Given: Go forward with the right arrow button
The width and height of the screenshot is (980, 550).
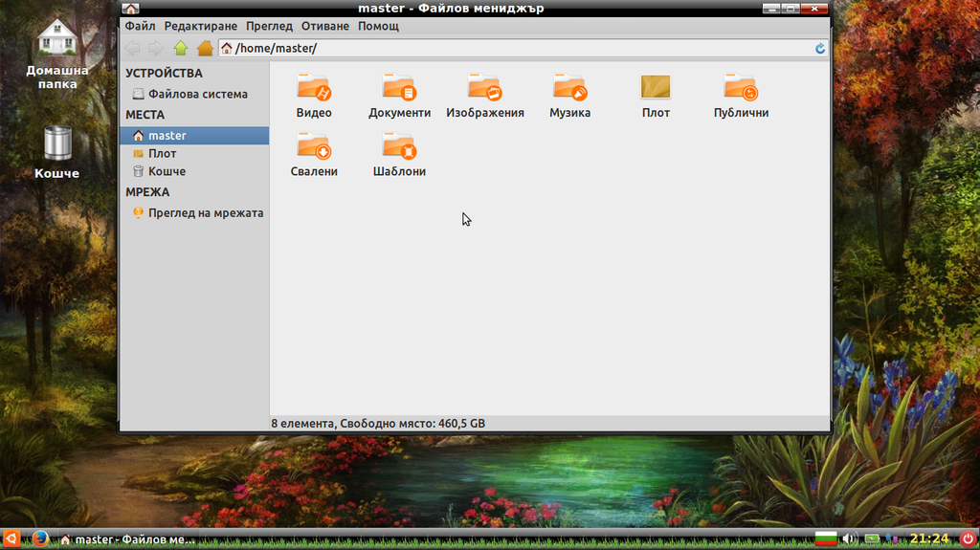Looking at the screenshot, I should (x=156, y=48).
